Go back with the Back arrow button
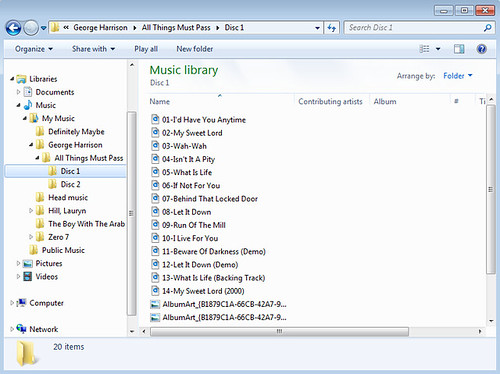Image resolution: width=500 pixels, height=374 pixels. [14, 28]
